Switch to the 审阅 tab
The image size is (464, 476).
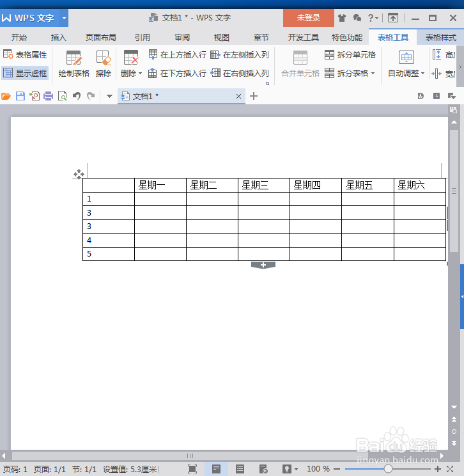click(x=182, y=37)
